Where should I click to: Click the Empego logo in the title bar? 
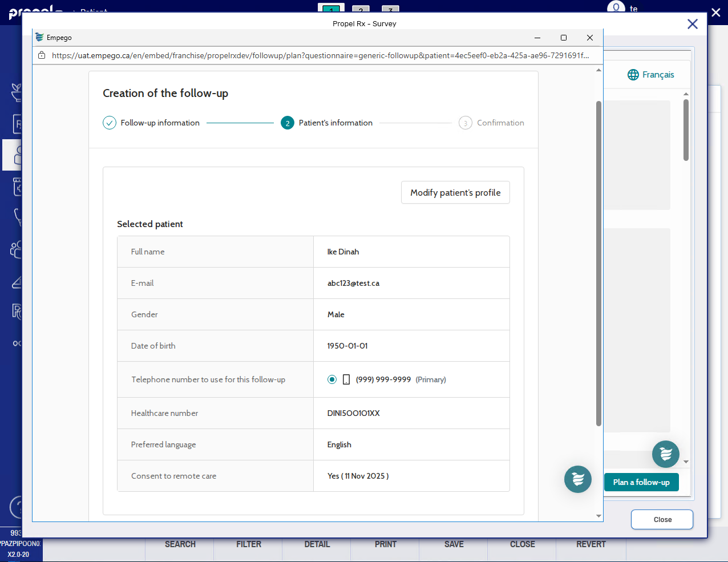pos(39,38)
